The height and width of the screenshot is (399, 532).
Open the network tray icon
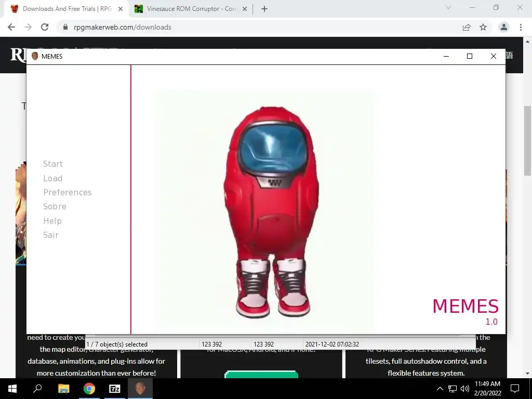453,389
